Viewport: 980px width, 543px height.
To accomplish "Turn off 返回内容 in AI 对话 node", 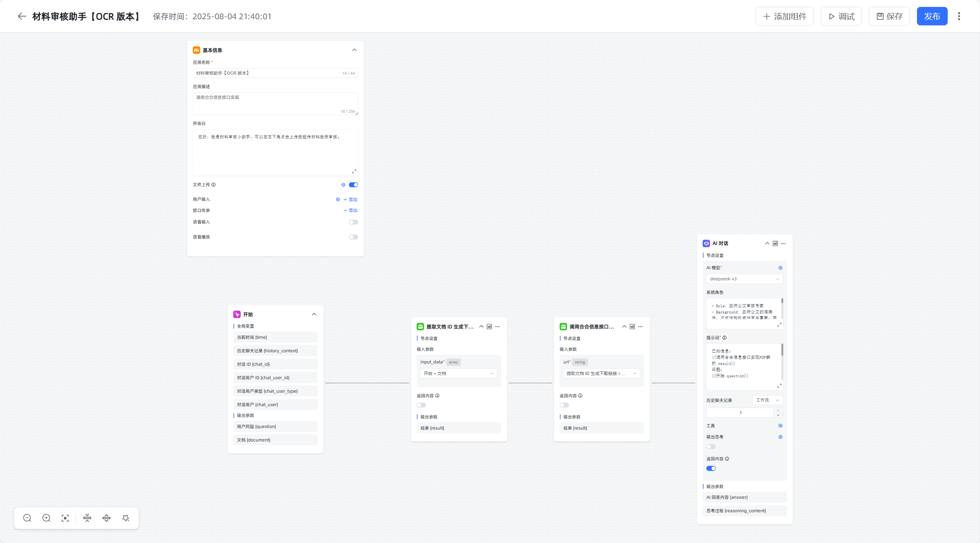I will click(x=711, y=468).
